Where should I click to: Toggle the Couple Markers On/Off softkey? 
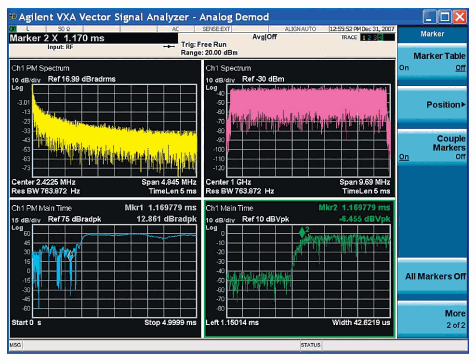[432, 148]
